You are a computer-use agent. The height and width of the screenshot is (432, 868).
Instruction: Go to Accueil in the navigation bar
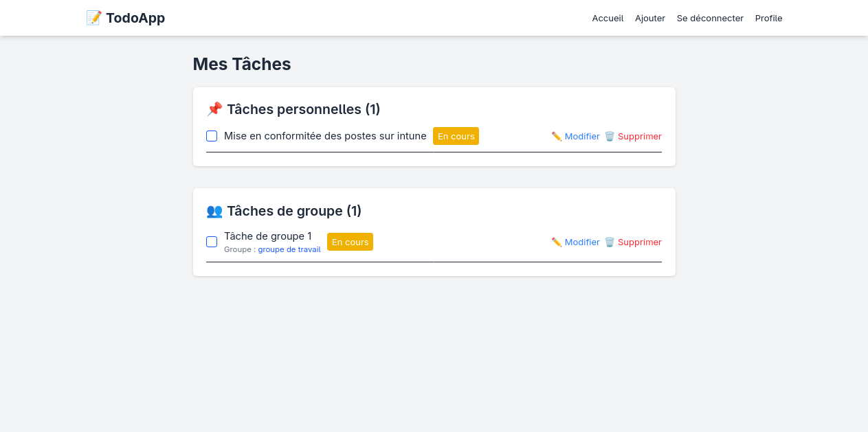pyautogui.click(x=608, y=19)
